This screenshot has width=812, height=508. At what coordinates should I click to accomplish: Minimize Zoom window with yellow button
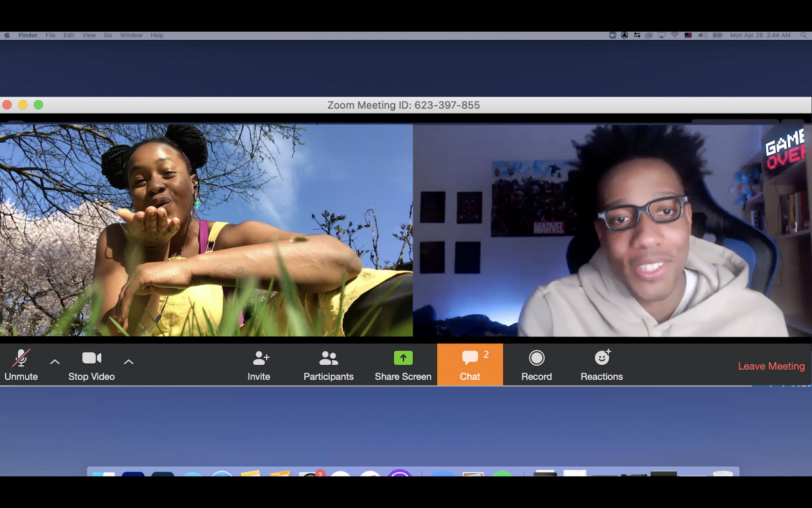(22, 105)
